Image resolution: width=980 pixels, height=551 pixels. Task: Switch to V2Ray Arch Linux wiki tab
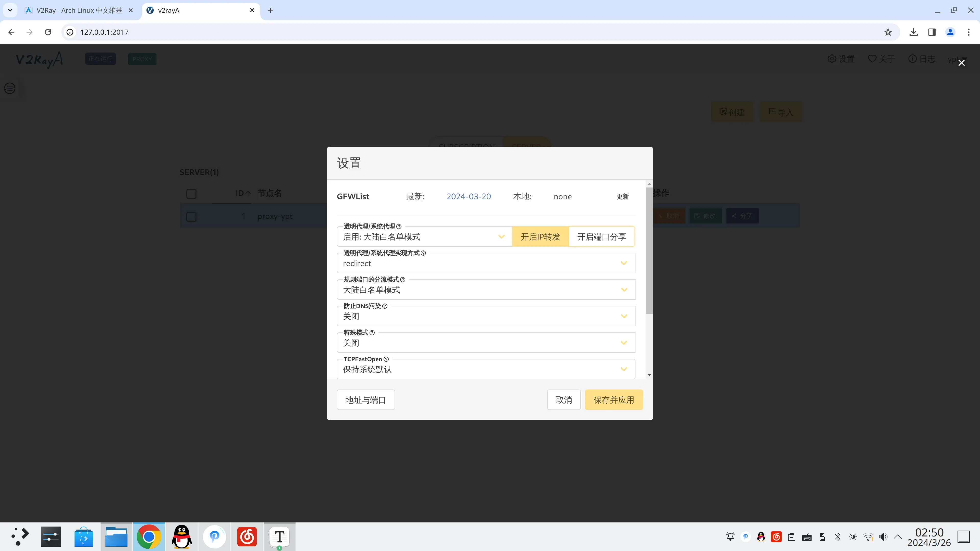coord(79,10)
